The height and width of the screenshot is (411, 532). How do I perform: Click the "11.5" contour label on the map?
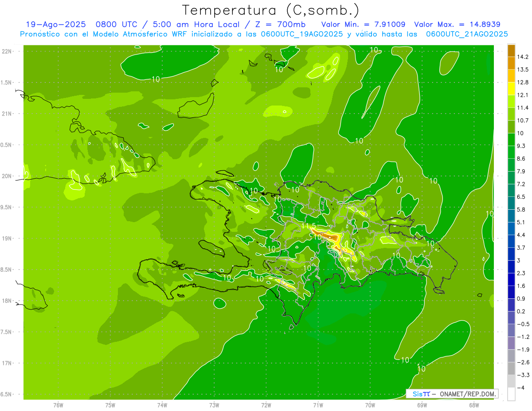click(308, 227)
